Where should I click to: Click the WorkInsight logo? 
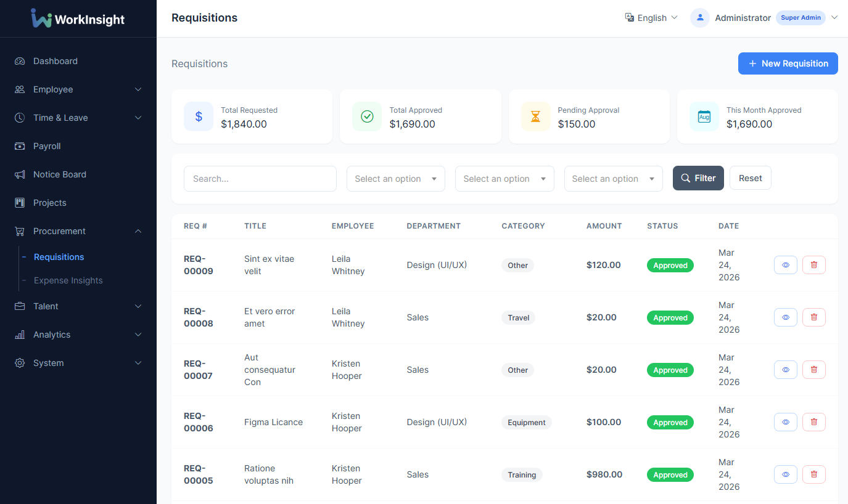[77, 18]
